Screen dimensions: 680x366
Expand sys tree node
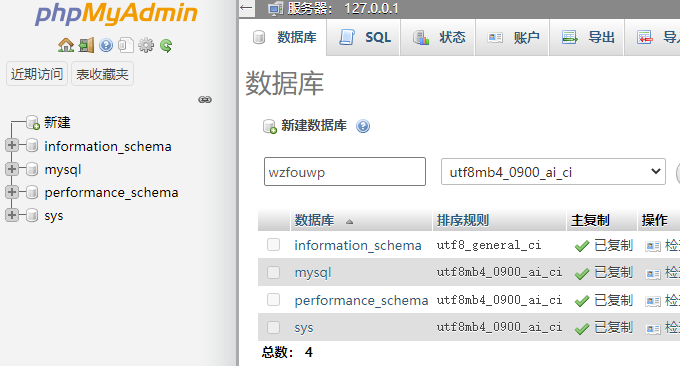click(12, 215)
